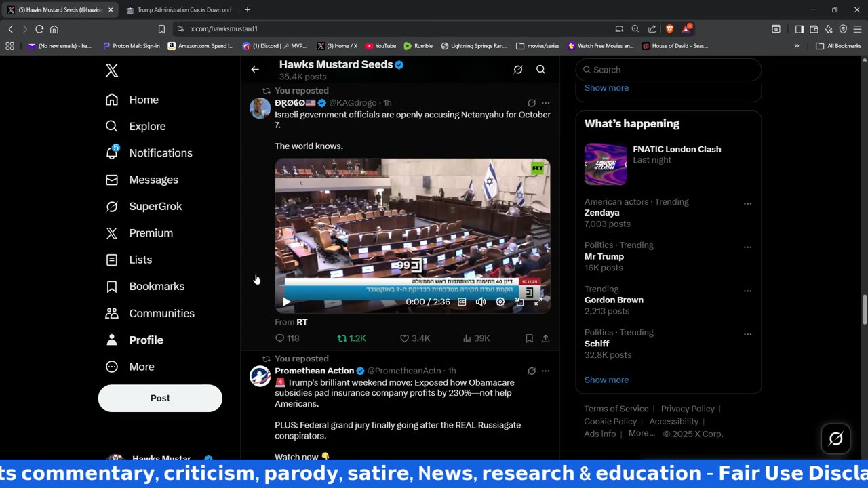Click Show more above What's happening
Viewport: 868px width, 488px height.
click(606, 88)
